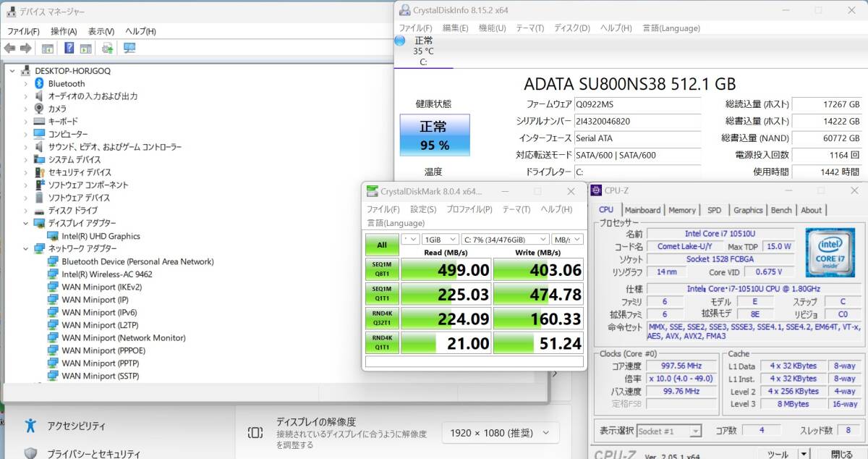
Task: Scan for hardware changes monitor icon
Action: point(129,49)
